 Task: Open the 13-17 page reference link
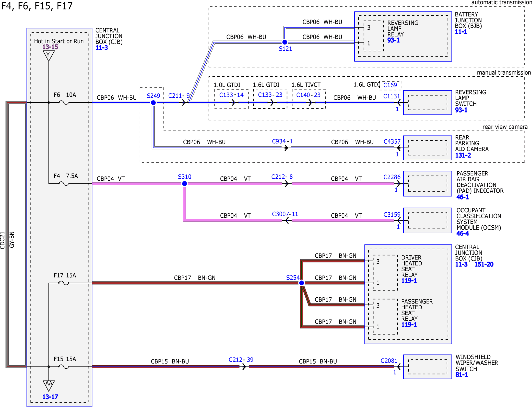(x=50, y=397)
